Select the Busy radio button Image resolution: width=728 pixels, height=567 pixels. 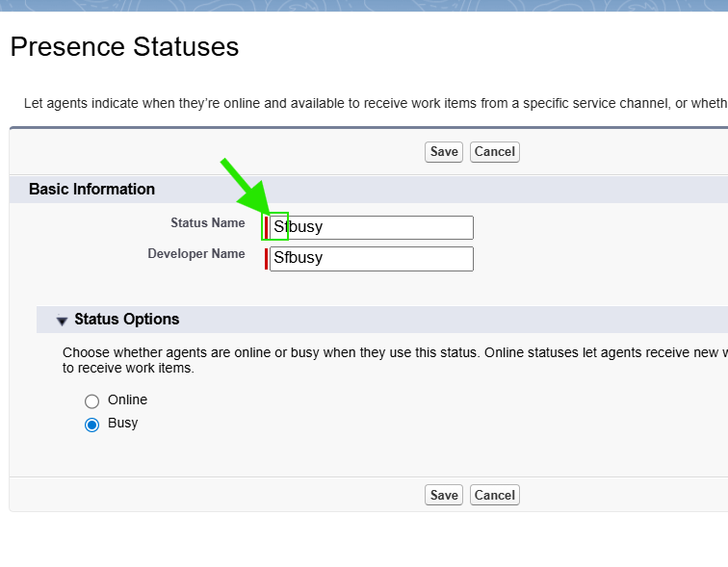[91, 425]
